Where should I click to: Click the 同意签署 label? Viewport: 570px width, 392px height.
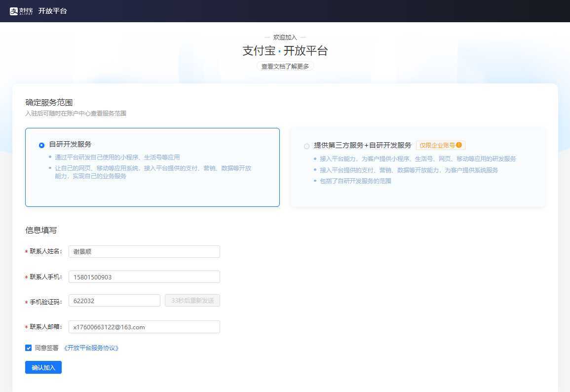pos(46,348)
